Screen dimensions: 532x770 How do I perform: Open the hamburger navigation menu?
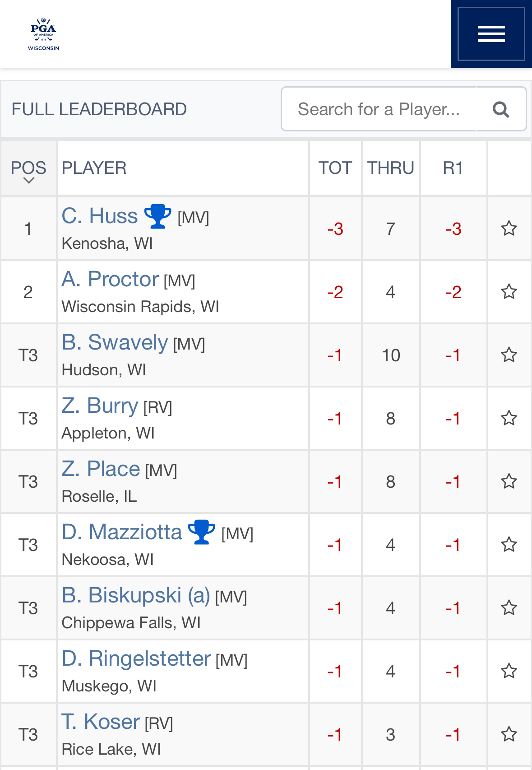click(x=491, y=34)
